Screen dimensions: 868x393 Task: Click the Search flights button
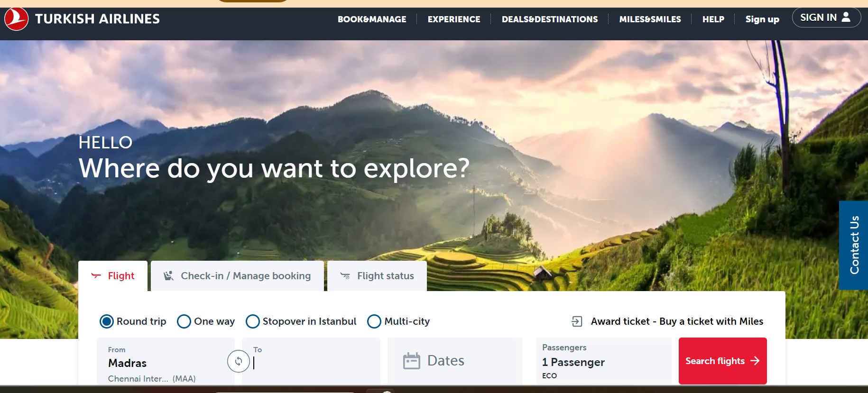click(x=723, y=361)
